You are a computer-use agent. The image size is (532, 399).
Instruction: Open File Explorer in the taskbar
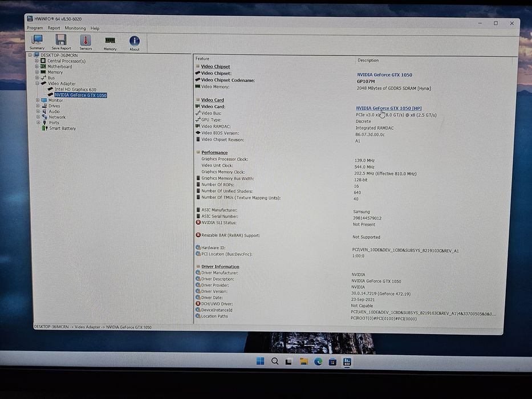(304, 362)
